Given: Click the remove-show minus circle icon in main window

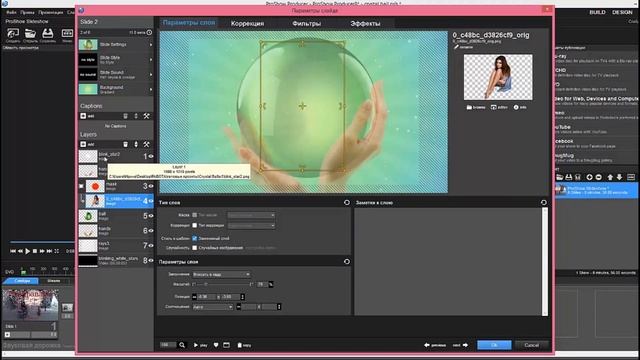Looking at the screenshot, I should click(598, 177).
